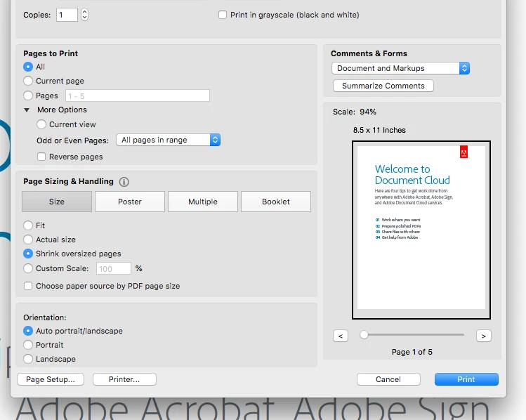The image size is (526, 420).
Task: Select Auto portrait/landscape orientation
Action: pos(28,331)
